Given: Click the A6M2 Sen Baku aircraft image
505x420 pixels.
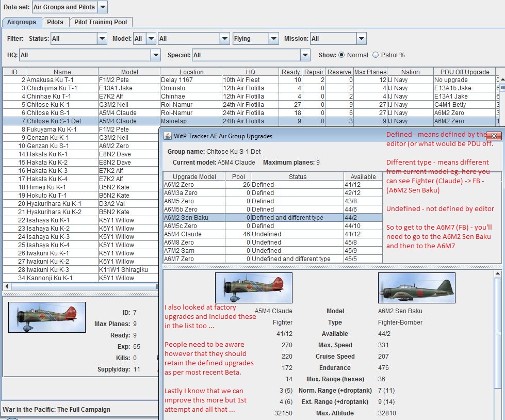Looking at the screenshot, I should (x=416, y=288).
